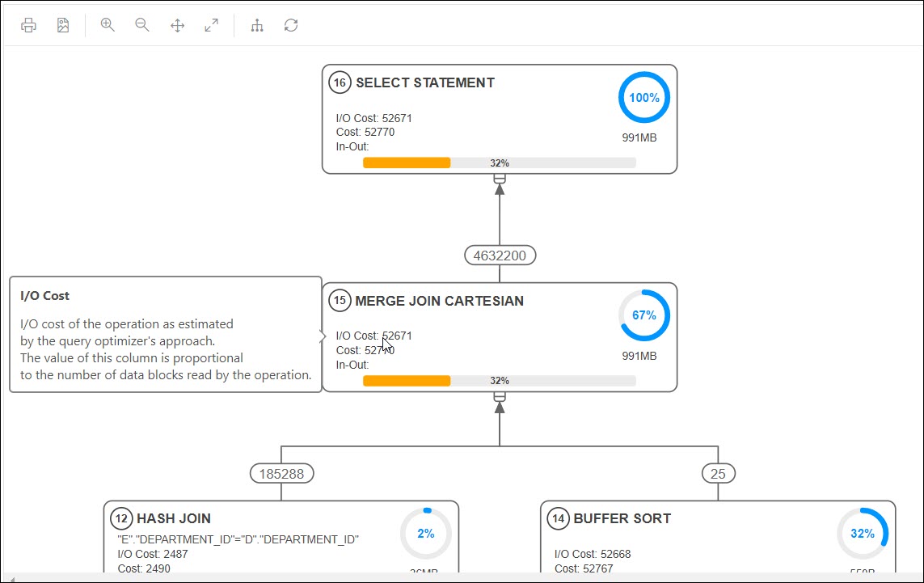Select the Save to Image icon

coord(62,25)
